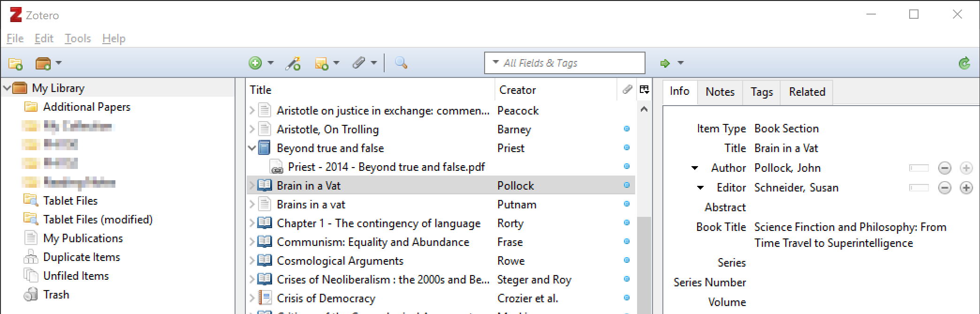Click the New Library toolbar icon

(x=43, y=63)
